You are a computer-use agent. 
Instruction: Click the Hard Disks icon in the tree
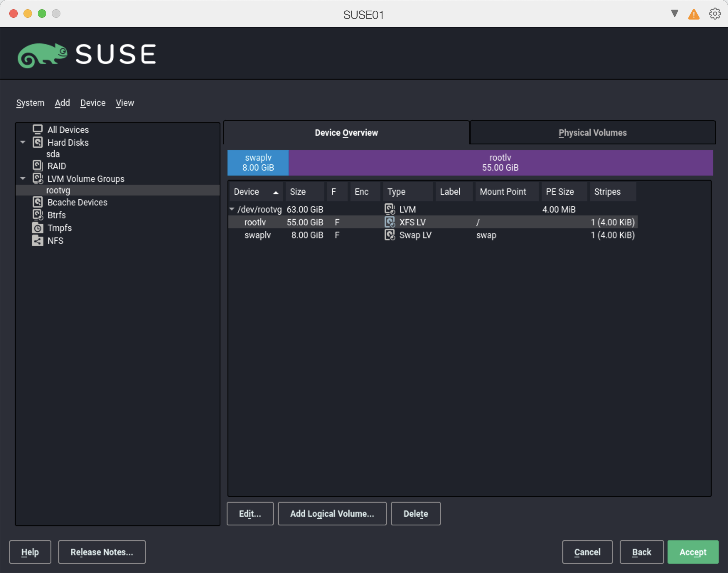pos(37,142)
